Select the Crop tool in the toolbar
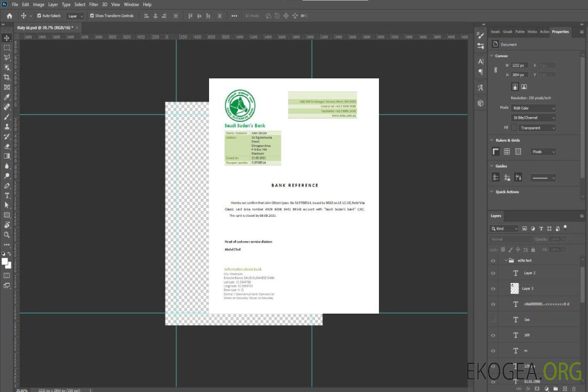Screen dimensions: 588x392 pos(7,77)
